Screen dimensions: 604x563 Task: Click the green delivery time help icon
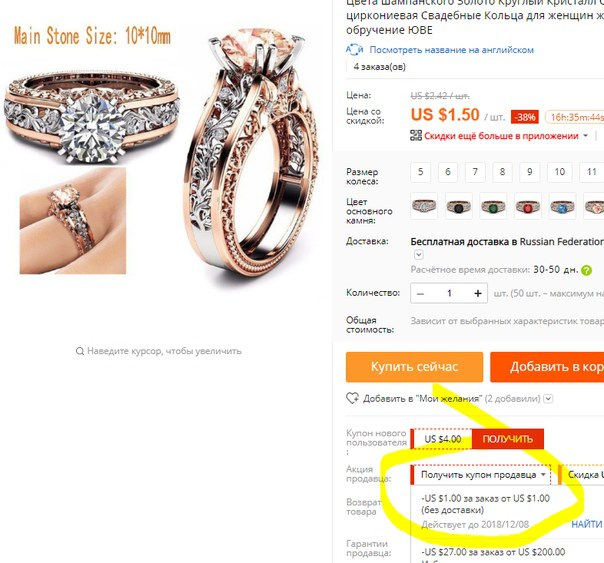586,270
